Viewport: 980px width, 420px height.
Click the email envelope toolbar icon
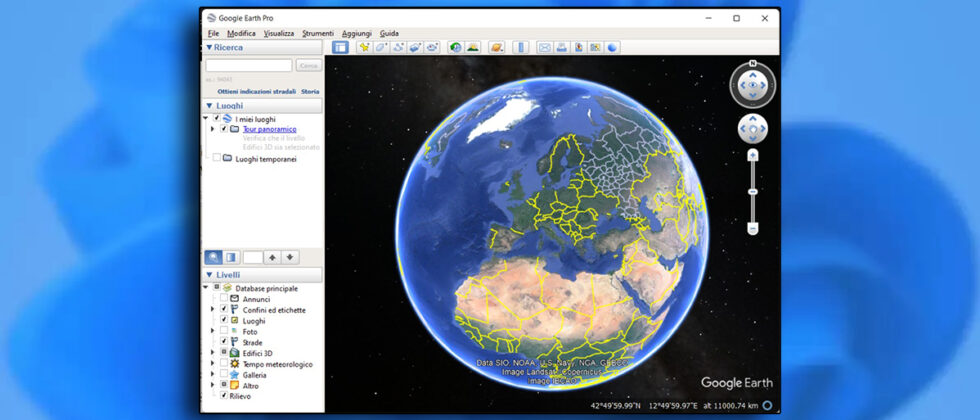[545, 47]
